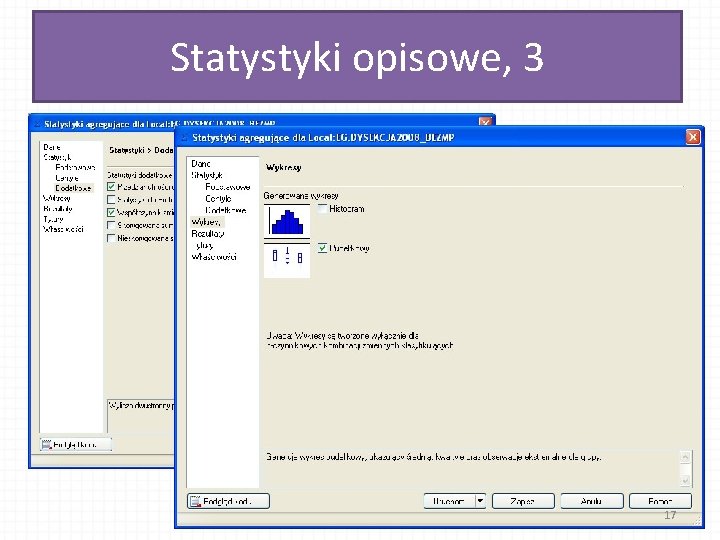Viewport: 720px width, 540px height.
Task: Click the 'Uwaga: Wykresy są tworzone' note text
Action: pos(360,340)
